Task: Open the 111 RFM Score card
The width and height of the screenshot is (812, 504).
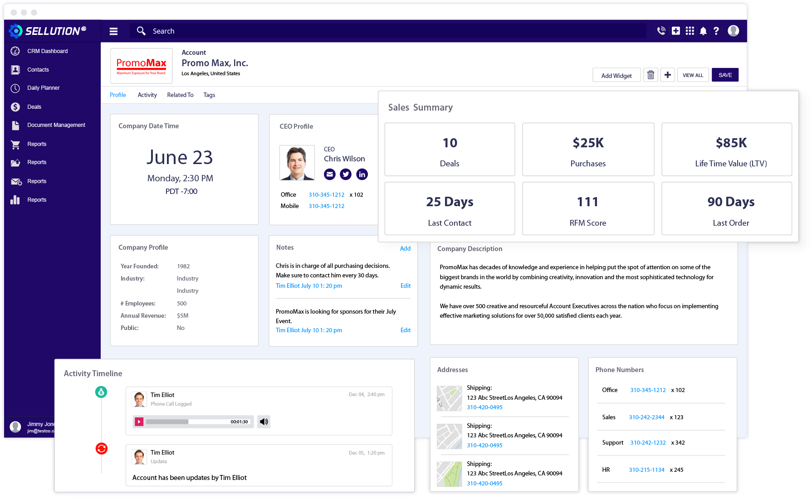Action: click(588, 208)
